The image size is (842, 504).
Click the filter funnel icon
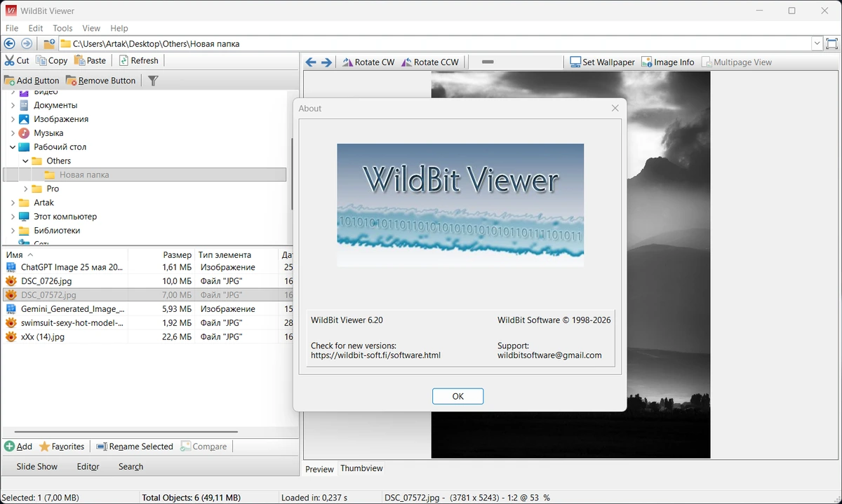pyautogui.click(x=153, y=81)
